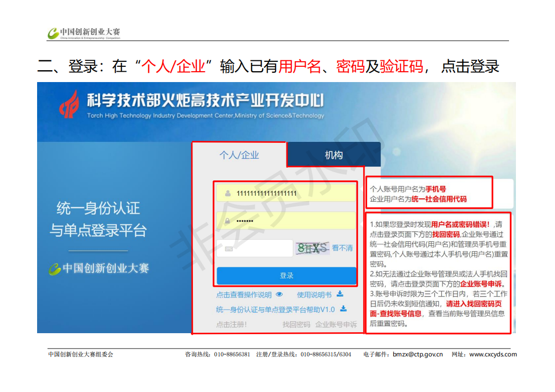Click the user icon in the username field
Screen dimensions: 555x392
(x=228, y=193)
